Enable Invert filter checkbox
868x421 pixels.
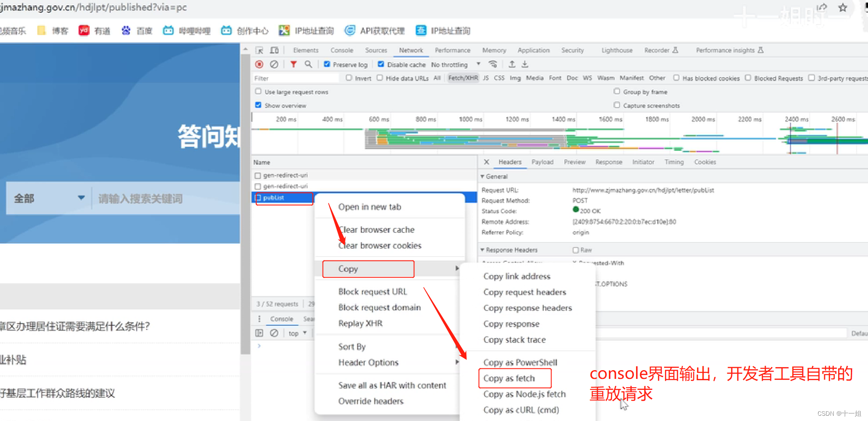click(349, 78)
